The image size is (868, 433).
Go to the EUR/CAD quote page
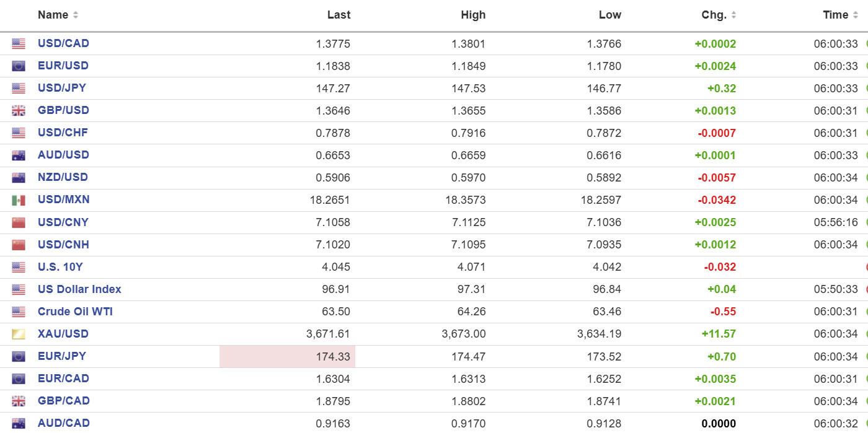coord(63,378)
